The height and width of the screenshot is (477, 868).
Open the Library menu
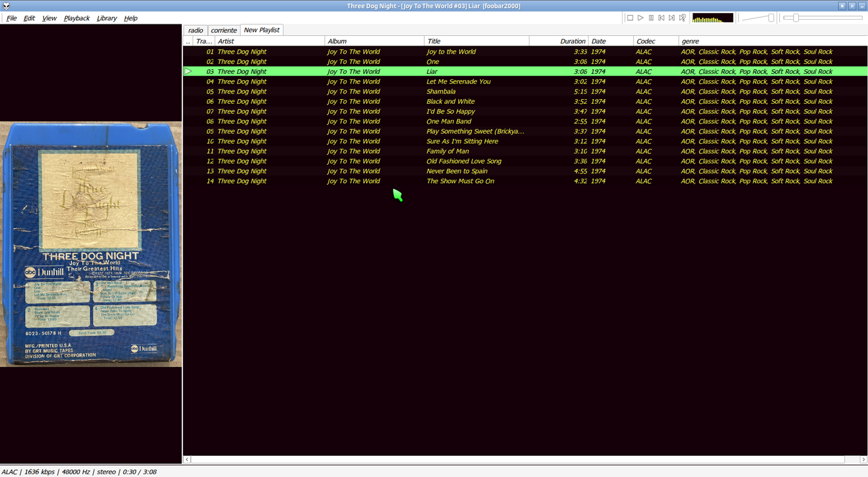(x=106, y=18)
